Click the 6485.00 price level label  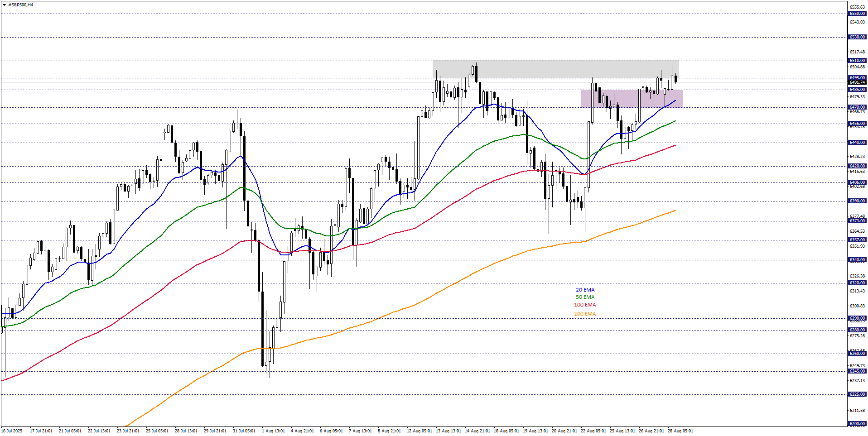click(x=857, y=90)
